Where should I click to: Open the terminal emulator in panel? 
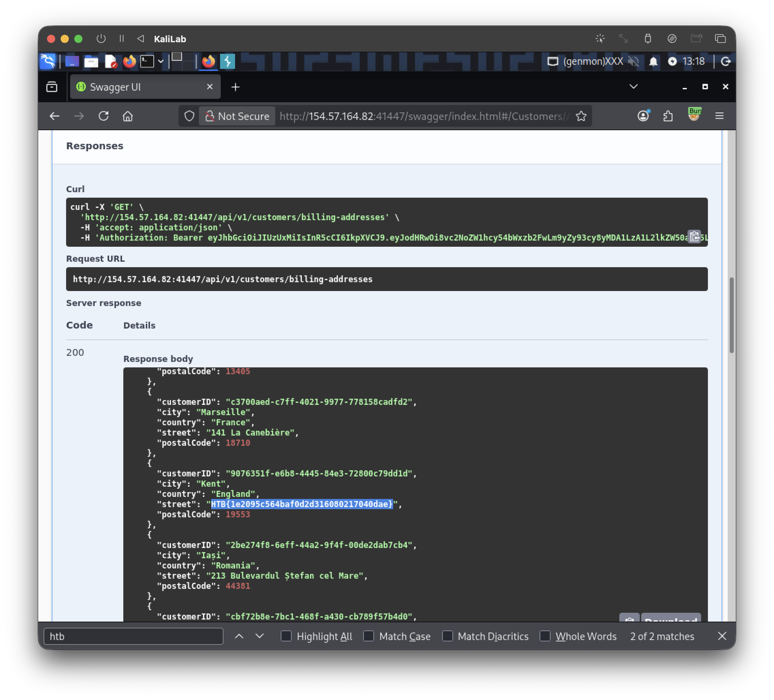pos(147,61)
